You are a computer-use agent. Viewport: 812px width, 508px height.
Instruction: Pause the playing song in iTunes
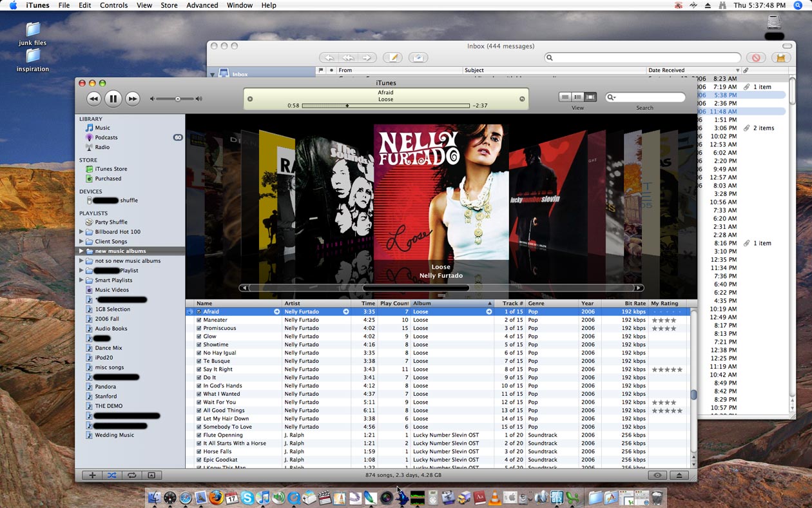click(113, 99)
